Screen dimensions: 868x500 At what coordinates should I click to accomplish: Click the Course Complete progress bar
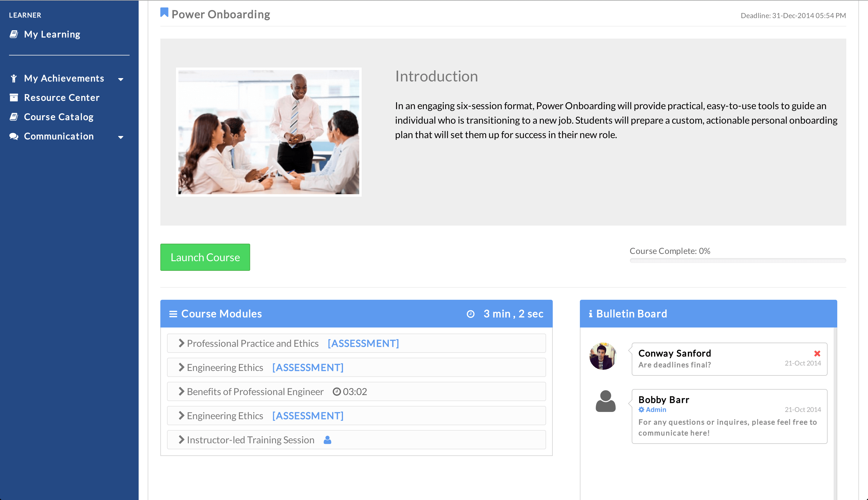(738, 261)
